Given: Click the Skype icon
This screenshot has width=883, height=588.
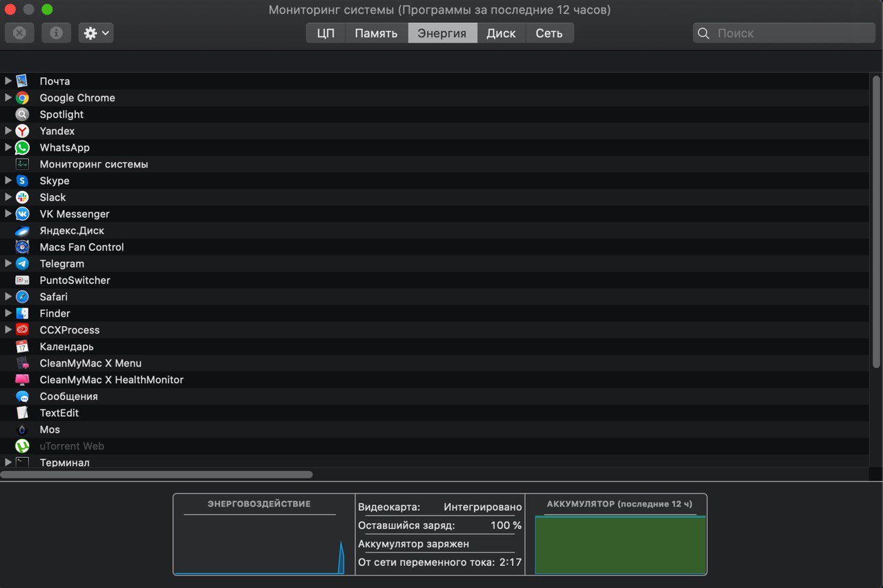Looking at the screenshot, I should coord(22,181).
